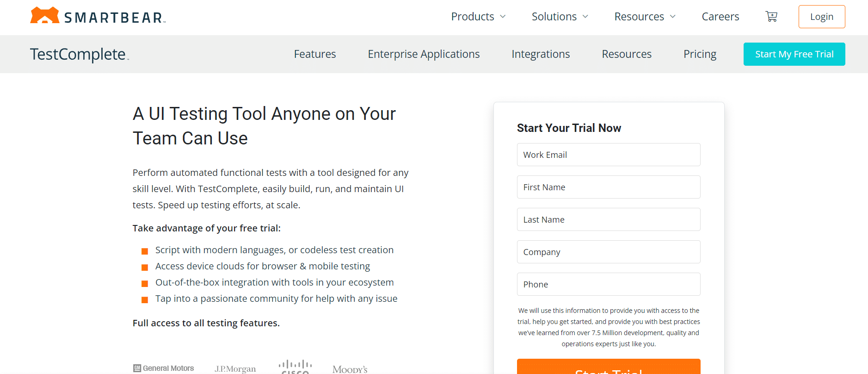Open the shopping cart icon
The width and height of the screenshot is (868, 374).
[771, 17]
